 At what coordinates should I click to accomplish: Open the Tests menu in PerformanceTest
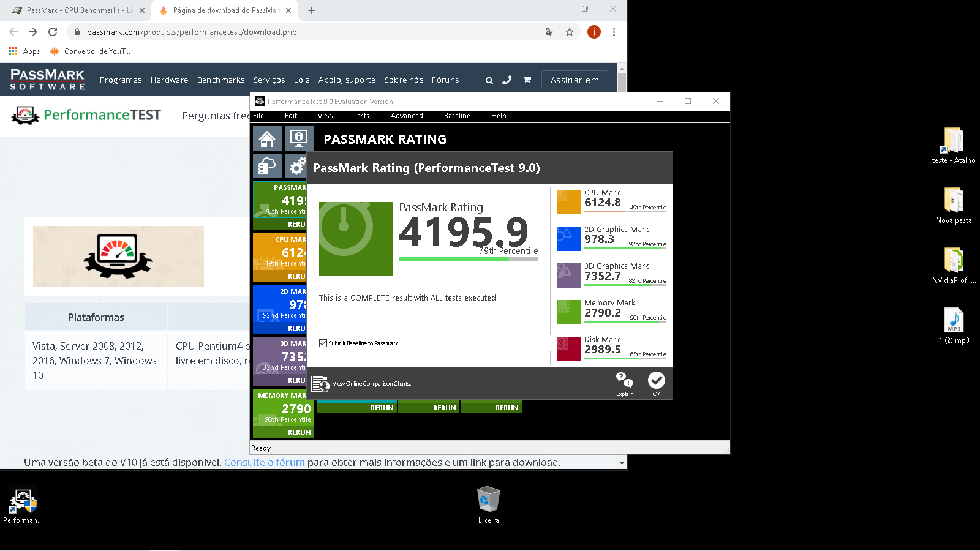(x=361, y=116)
